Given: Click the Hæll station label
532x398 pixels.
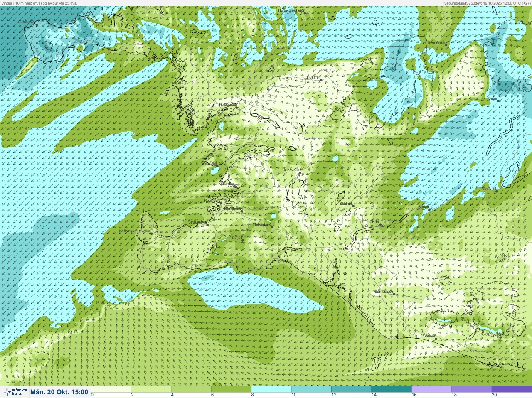Looking at the screenshot, I should [x=376, y=222].
